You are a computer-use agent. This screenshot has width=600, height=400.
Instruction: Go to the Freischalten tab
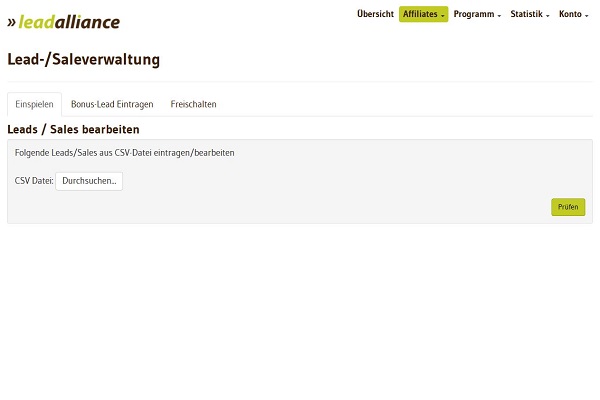pyautogui.click(x=193, y=104)
